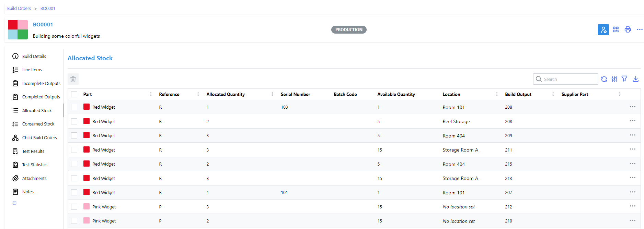Open Completed Outputs panel

point(41,97)
